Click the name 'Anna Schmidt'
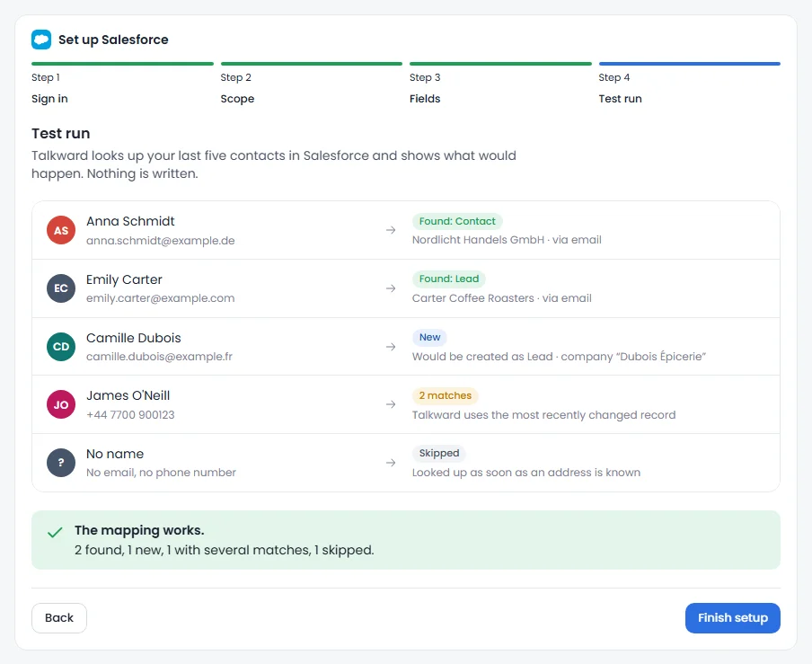 click(x=130, y=221)
